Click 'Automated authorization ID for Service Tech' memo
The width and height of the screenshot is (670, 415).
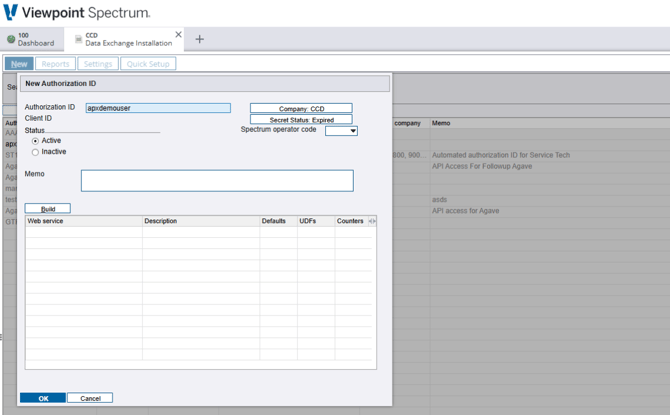(x=501, y=155)
